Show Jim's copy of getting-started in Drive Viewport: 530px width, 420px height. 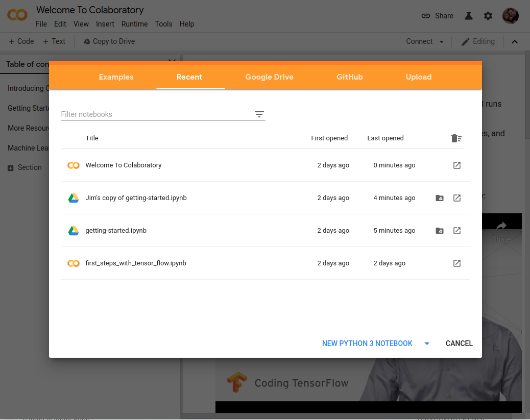(440, 198)
